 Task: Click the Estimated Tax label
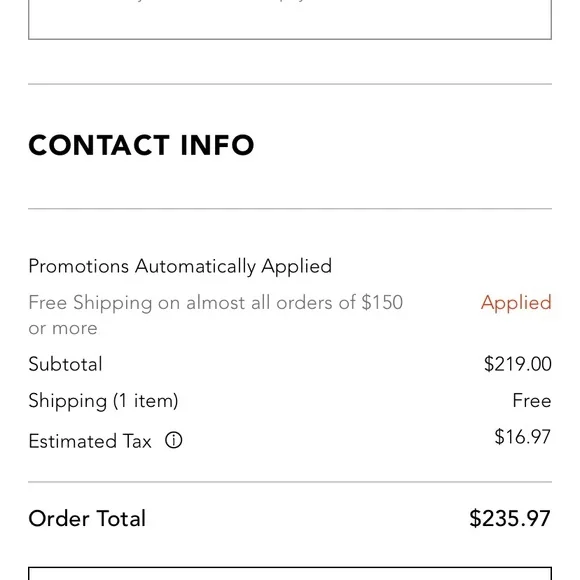coord(90,441)
